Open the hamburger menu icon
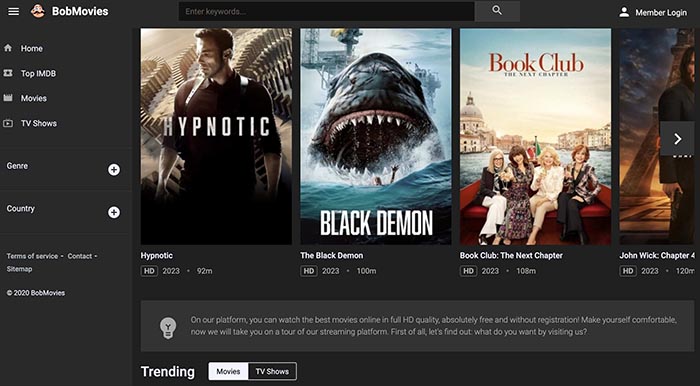Image resolution: width=700 pixels, height=386 pixels. tap(13, 12)
